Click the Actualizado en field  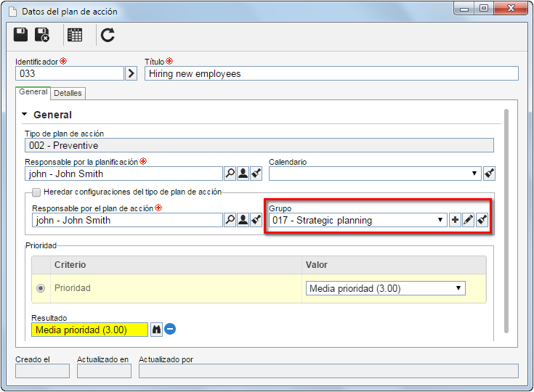pyautogui.click(x=104, y=371)
